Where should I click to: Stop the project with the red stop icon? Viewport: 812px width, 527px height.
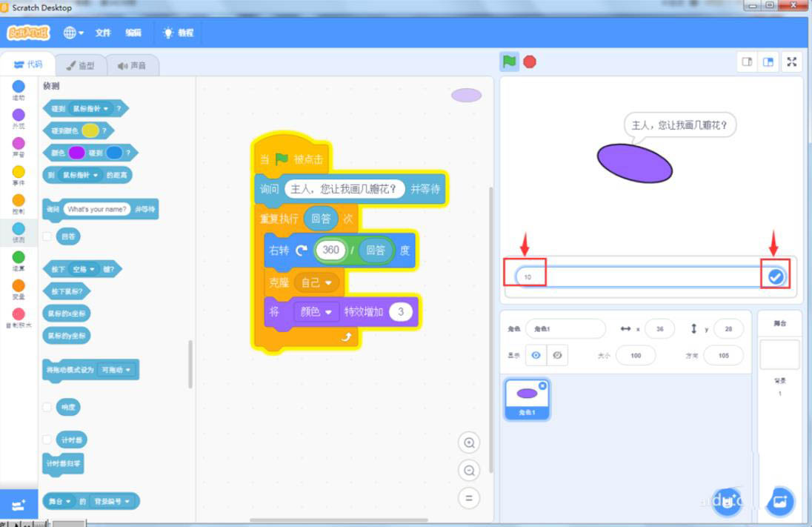(x=528, y=62)
